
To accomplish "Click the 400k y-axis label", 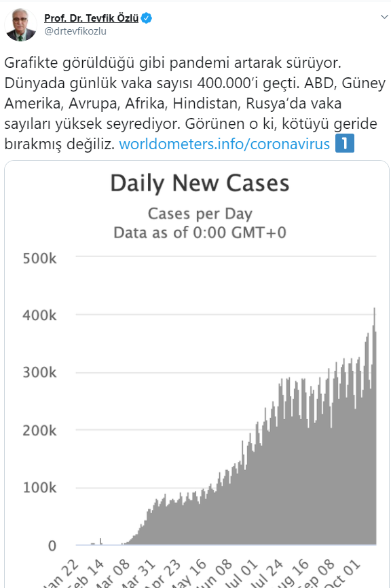I will 39,315.
